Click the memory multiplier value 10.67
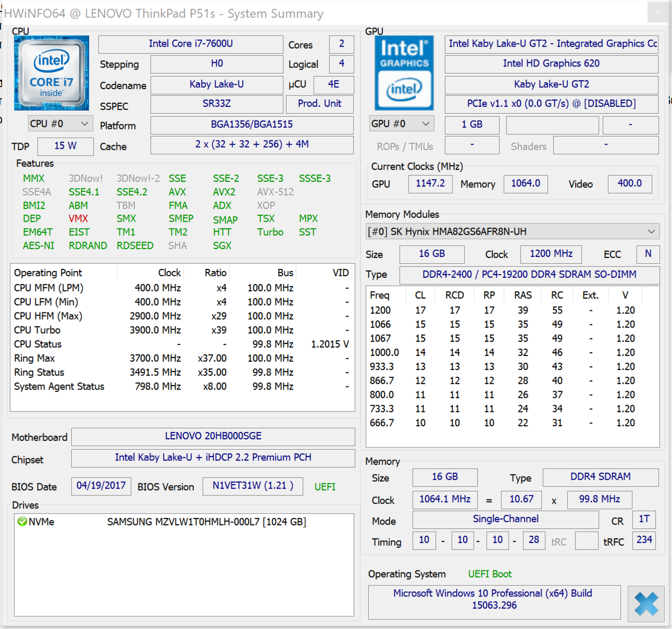 click(521, 500)
